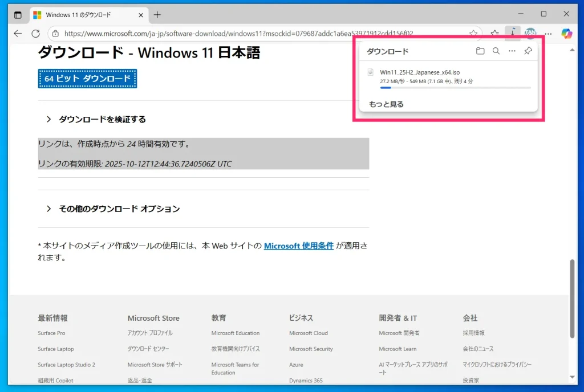Viewport: 584px width, 392px height.
Task: Open the new tab with plus button
Action: point(157,15)
